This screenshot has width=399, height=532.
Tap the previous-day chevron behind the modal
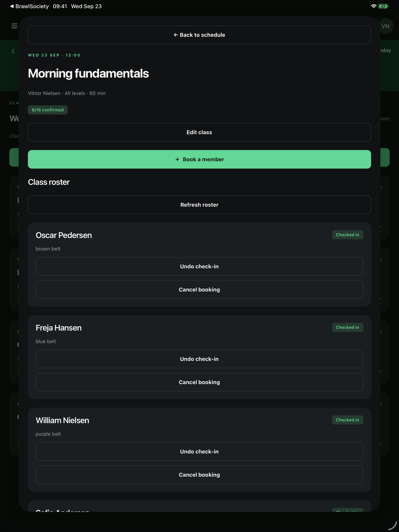click(x=13, y=51)
